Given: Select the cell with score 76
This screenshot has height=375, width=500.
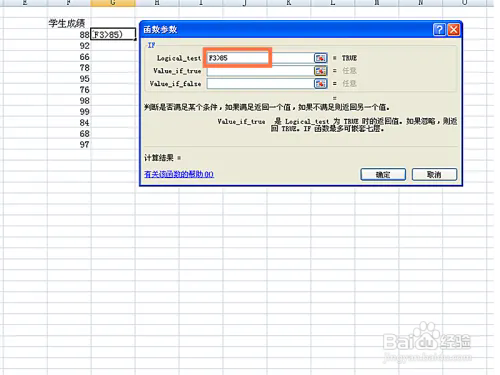Looking at the screenshot, I should pos(69,90).
